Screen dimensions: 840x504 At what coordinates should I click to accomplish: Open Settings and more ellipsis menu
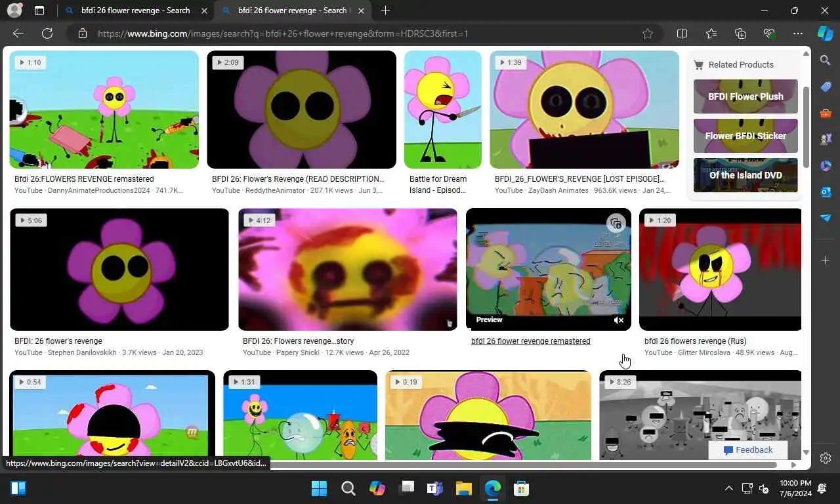click(798, 33)
